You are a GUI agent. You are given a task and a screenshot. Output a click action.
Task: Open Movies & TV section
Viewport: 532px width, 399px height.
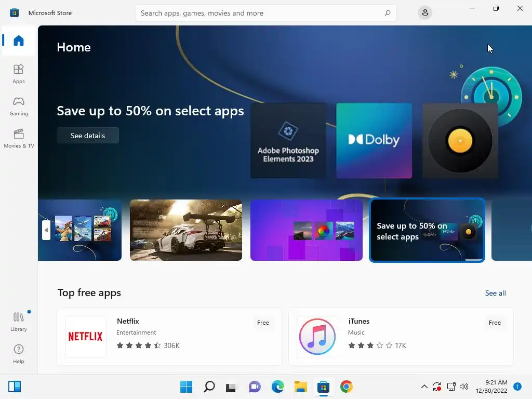[19, 138]
